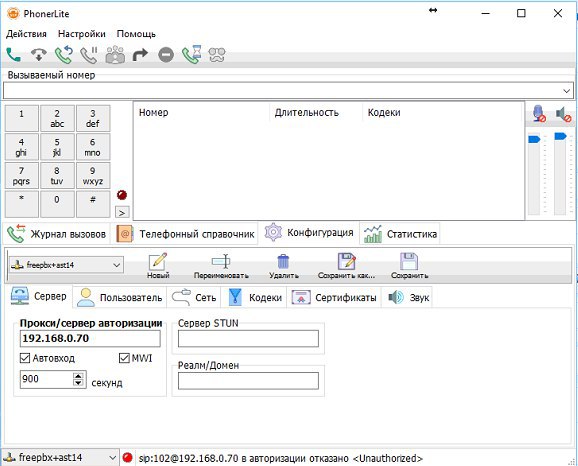578x466 pixels.
Task: Open the Сеть sub-tab
Action: [x=194, y=298]
